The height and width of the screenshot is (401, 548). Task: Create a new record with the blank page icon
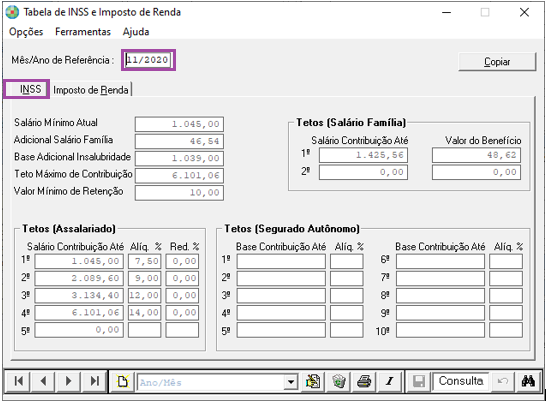pyautogui.click(x=123, y=381)
